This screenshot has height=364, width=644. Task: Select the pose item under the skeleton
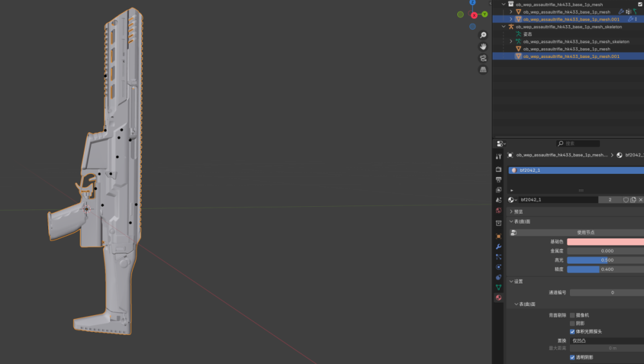(x=527, y=34)
